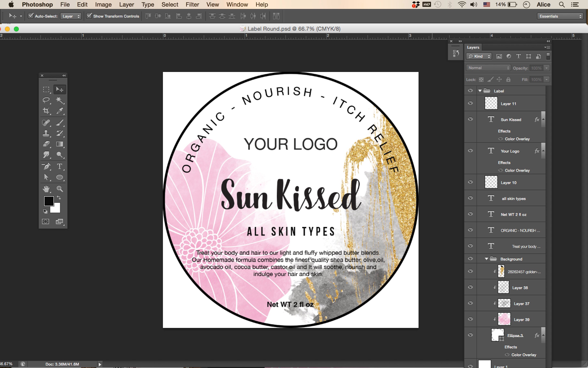Image resolution: width=588 pixels, height=368 pixels.
Task: Select the Eyedropper tool
Action: point(60,111)
